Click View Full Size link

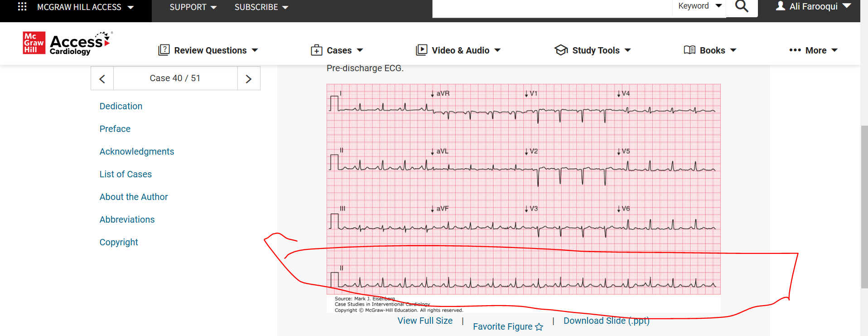(x=425, y=321)
